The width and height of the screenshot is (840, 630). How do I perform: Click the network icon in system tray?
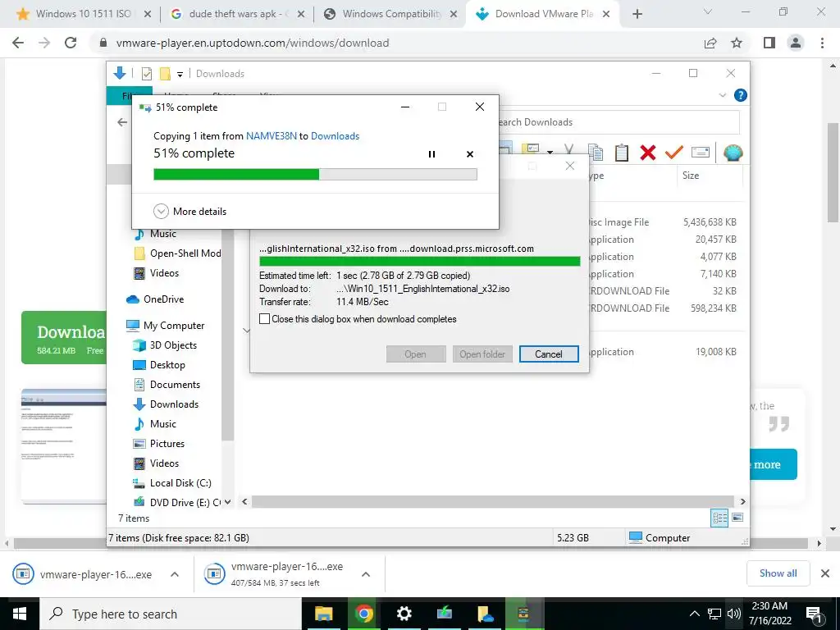pyautogui.click(x=714, y=614)
